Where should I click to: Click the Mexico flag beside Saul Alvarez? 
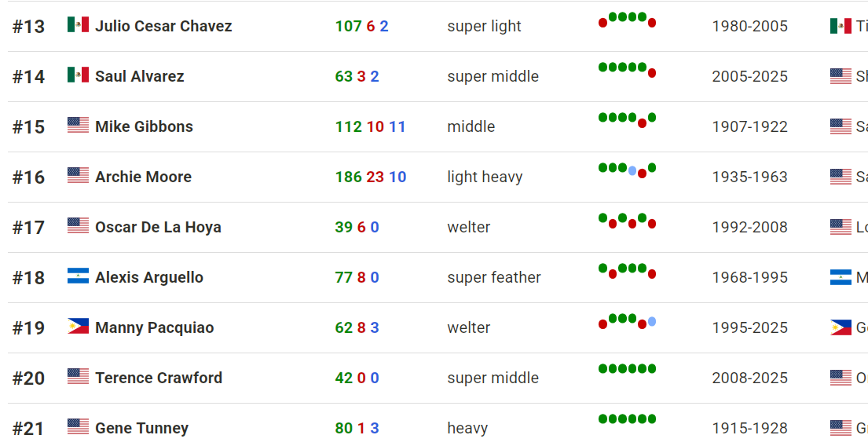click(x=78, y=75)
